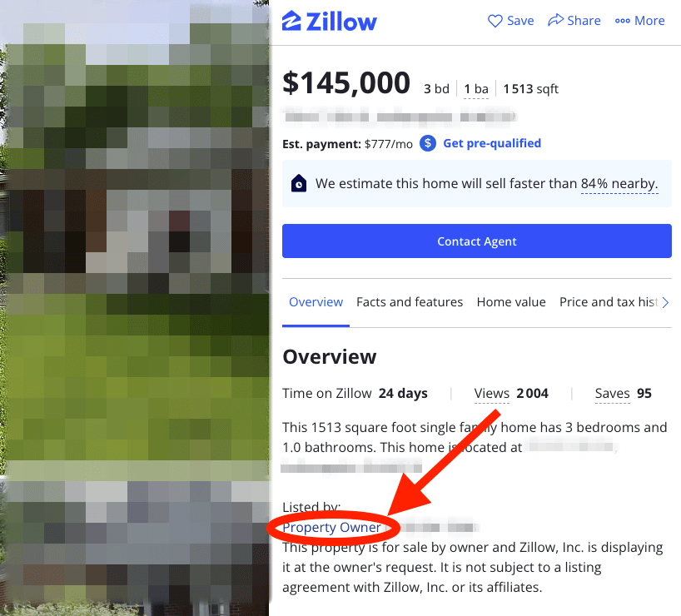Open Price and tax history tab

[x=609, y=302]
